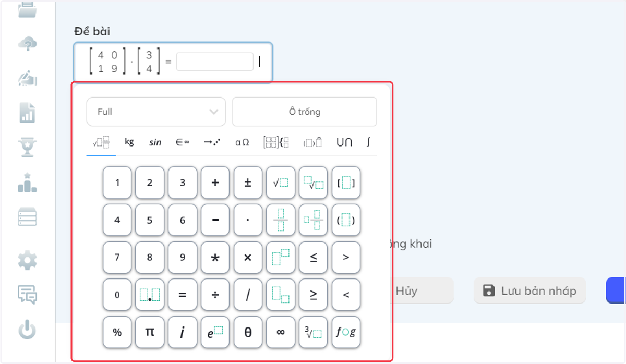Insert the theta θ symbol

[248, 332]
